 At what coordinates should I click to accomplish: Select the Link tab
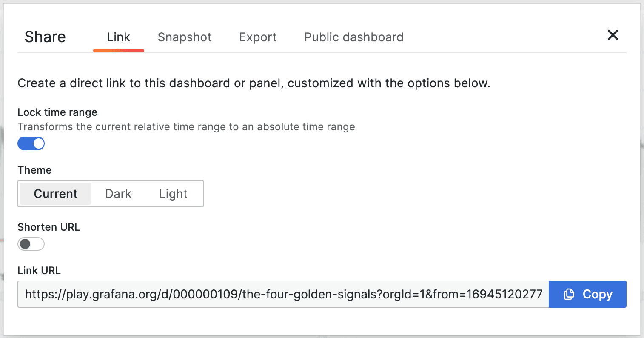[118, 37]
